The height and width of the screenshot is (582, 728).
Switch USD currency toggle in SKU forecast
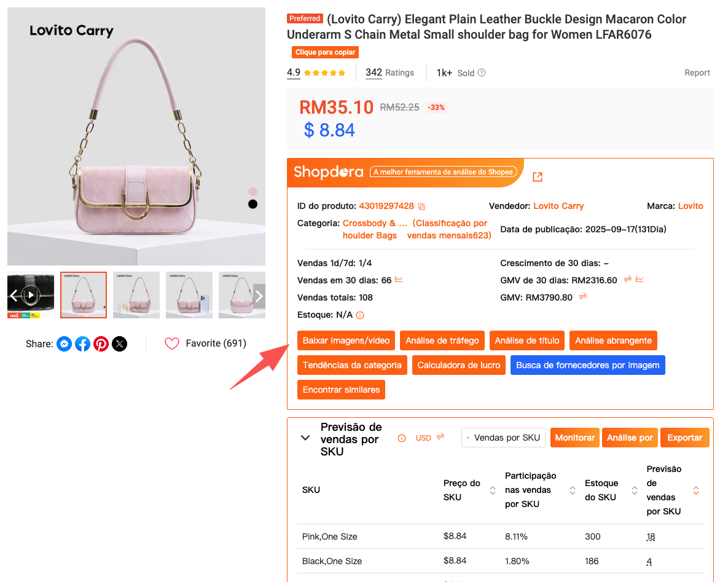(440, 438)
